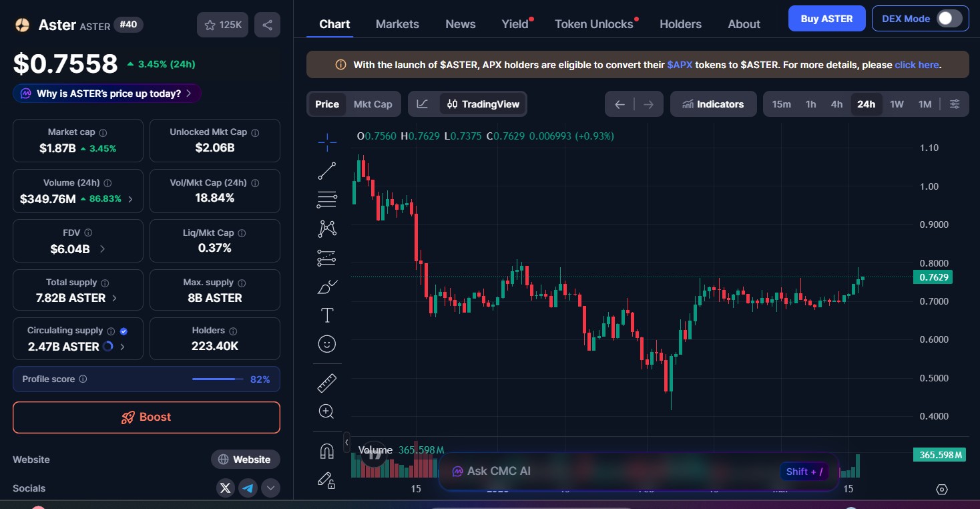Switch chart to Mkt Cap view
The width and height of the screenshot is (980, 509).
373,104
